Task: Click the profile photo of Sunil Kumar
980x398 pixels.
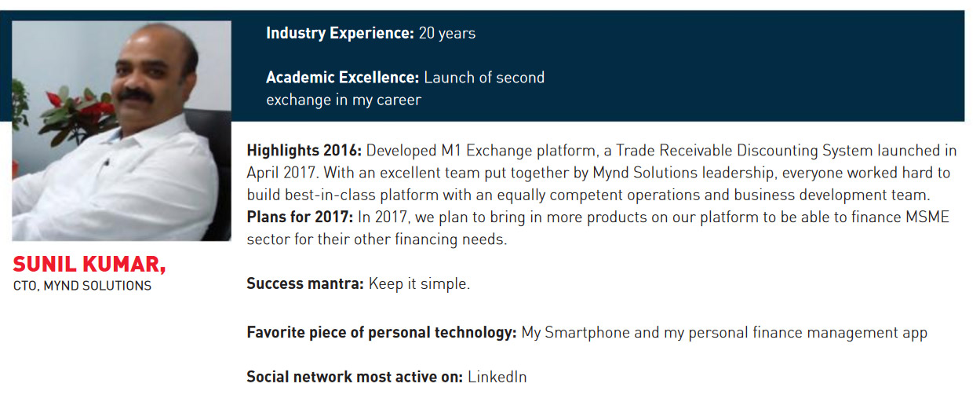Action: 122,130
